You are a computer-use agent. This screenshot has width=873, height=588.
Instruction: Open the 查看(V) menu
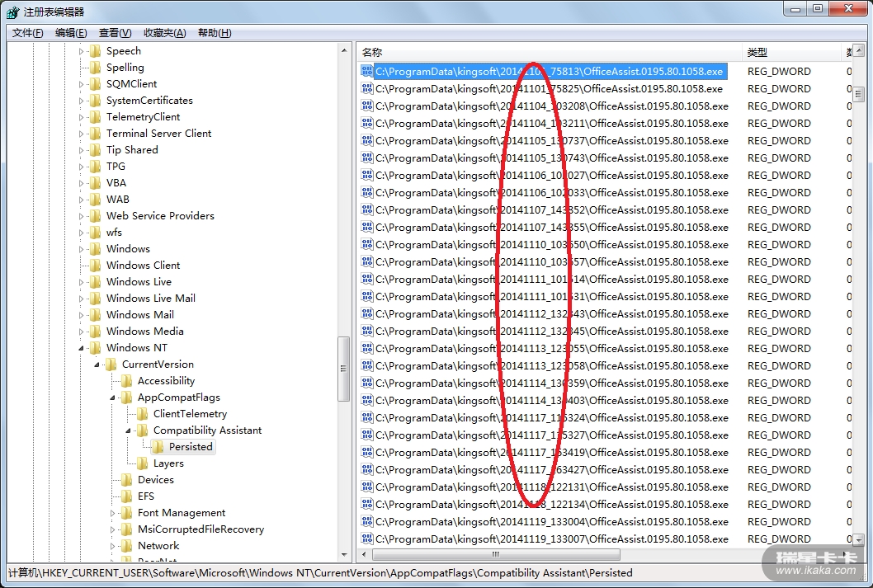point(115,33)
